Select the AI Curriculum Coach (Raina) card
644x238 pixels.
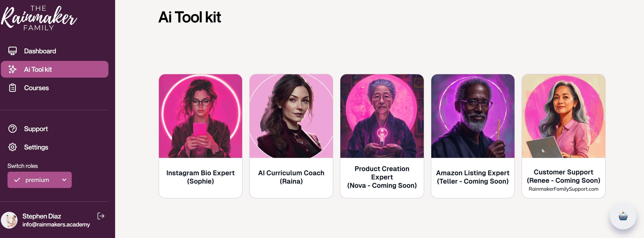pyautogui.click(x=291, y=136)
